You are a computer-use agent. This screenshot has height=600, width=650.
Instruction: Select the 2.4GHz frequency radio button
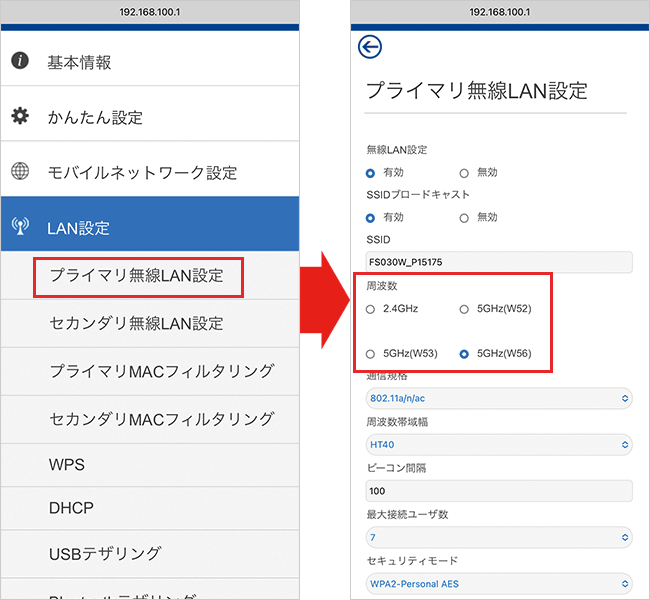click(371, 309)
